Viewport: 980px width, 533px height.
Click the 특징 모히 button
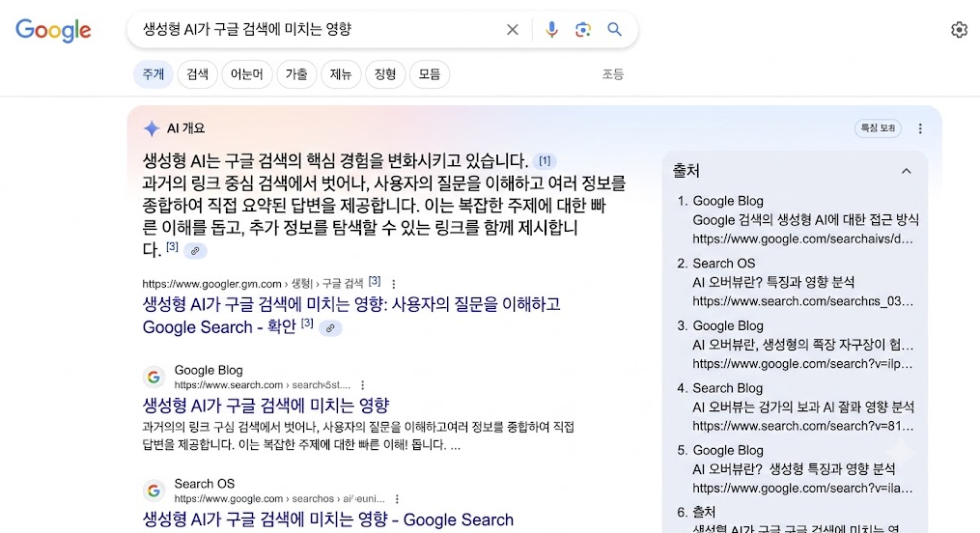(878, 128)
